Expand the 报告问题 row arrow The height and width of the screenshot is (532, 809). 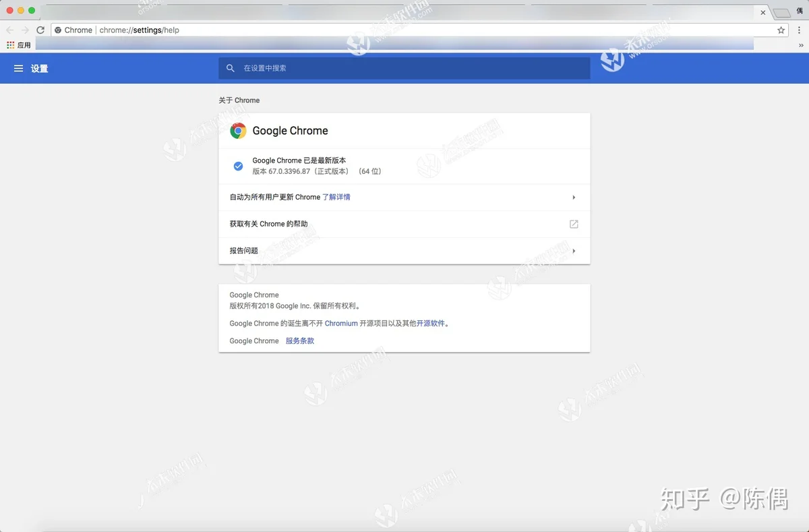pyautogui.click(x=574, y=251)
